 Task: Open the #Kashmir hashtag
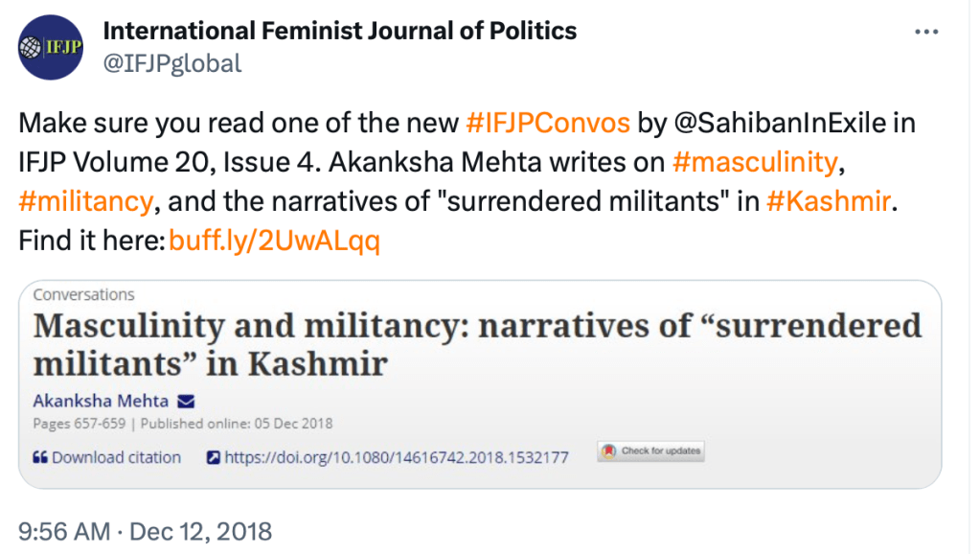click(830, 202)
